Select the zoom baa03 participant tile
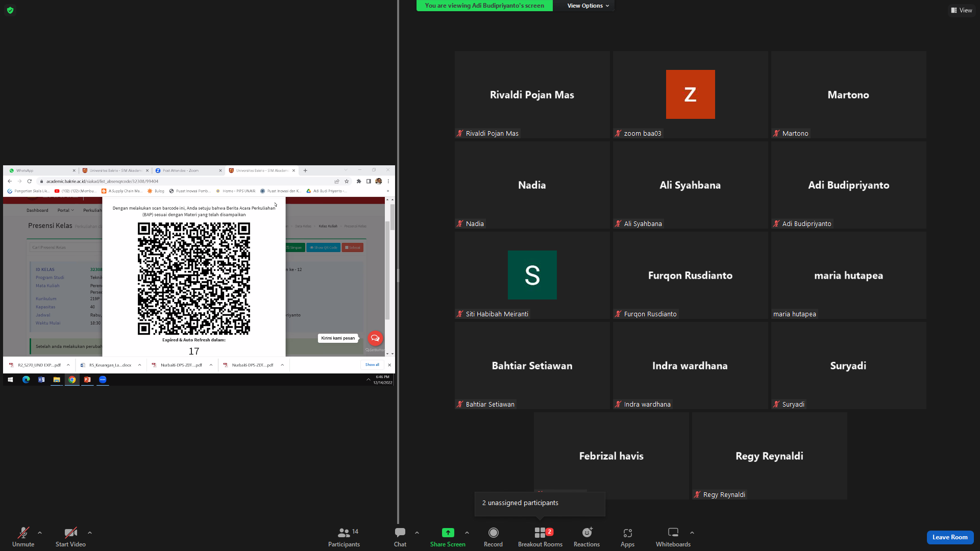 (x=691, y=94)
